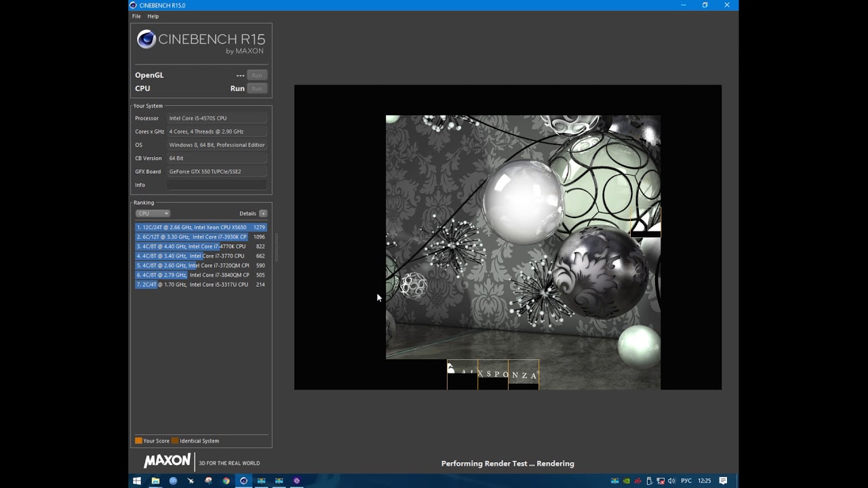Click the Run button next to OpenGL
Image resolution: width=868 pixels, height=488 pixels.
click(x=257, y=75)
